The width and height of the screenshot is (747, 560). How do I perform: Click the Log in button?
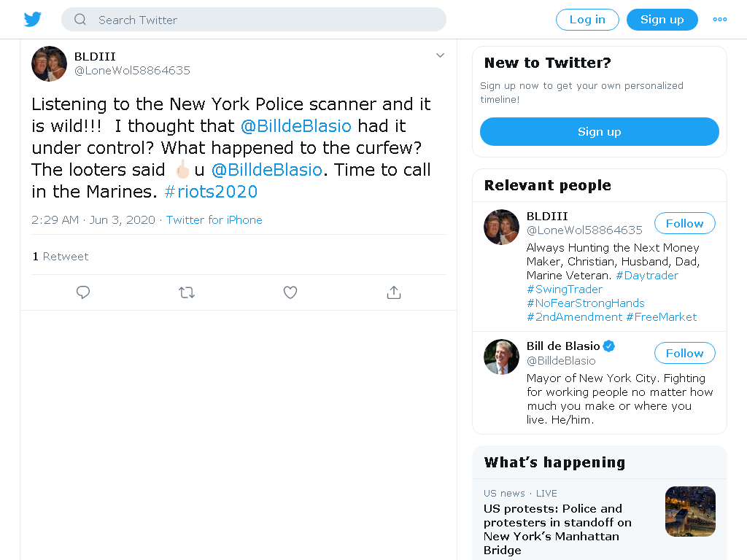click(x=587, y=20)
